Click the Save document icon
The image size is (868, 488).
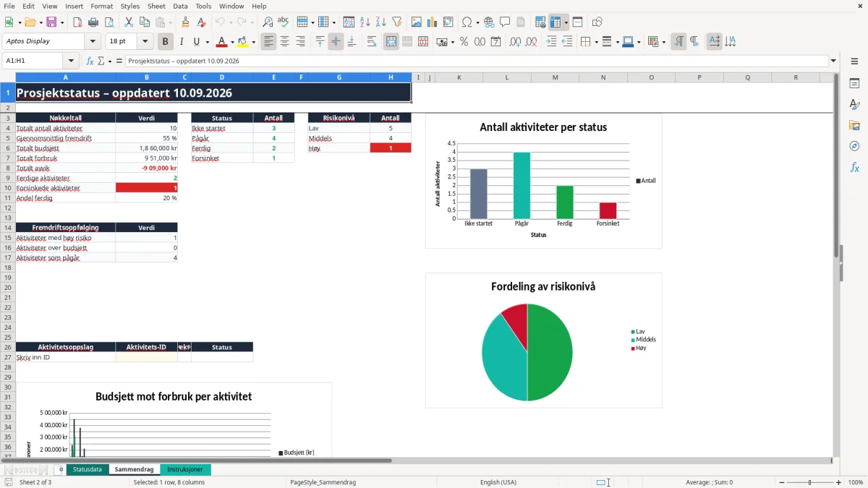coord(51,22)
